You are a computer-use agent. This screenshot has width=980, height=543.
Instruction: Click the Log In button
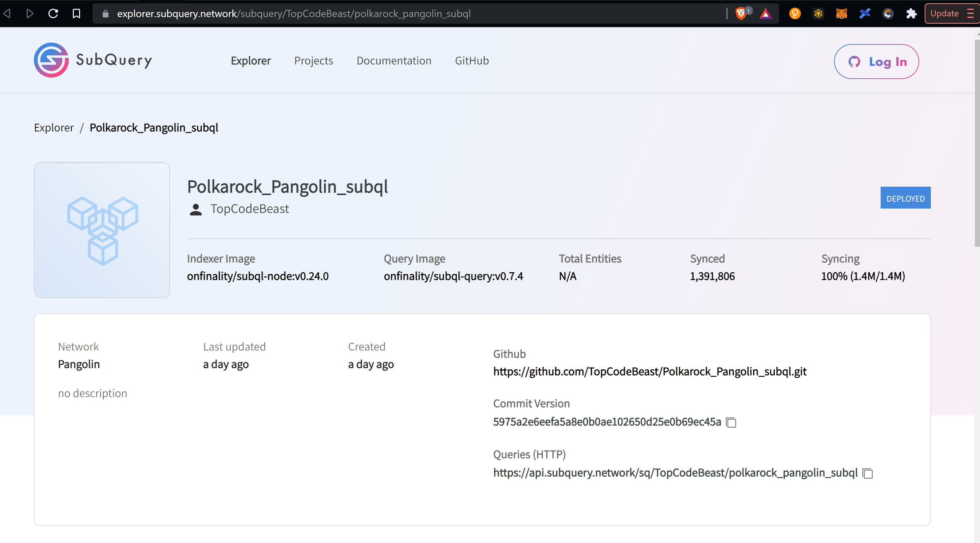(876, 62)
